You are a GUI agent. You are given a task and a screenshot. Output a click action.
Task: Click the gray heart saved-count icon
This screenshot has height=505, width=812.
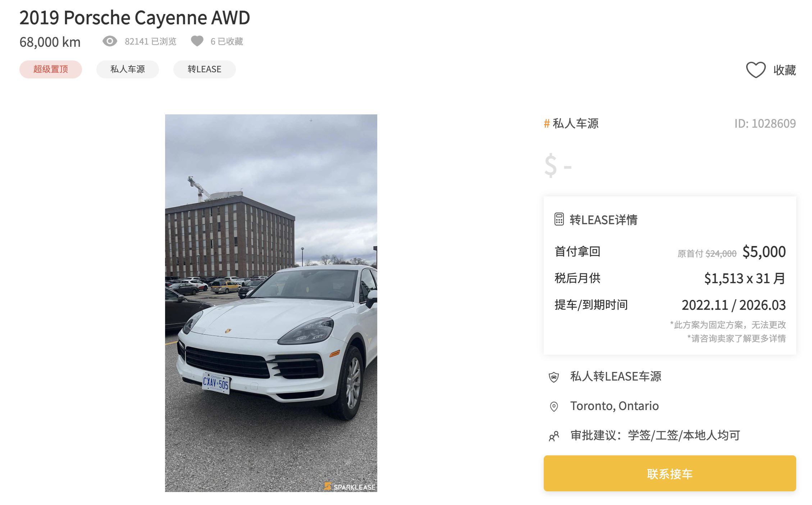197,41
